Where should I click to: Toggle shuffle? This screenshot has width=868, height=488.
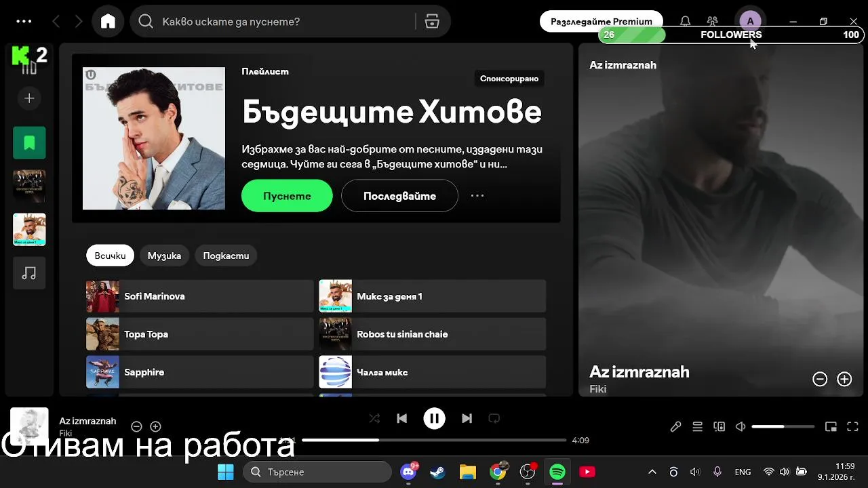click(x=374, y=419)
